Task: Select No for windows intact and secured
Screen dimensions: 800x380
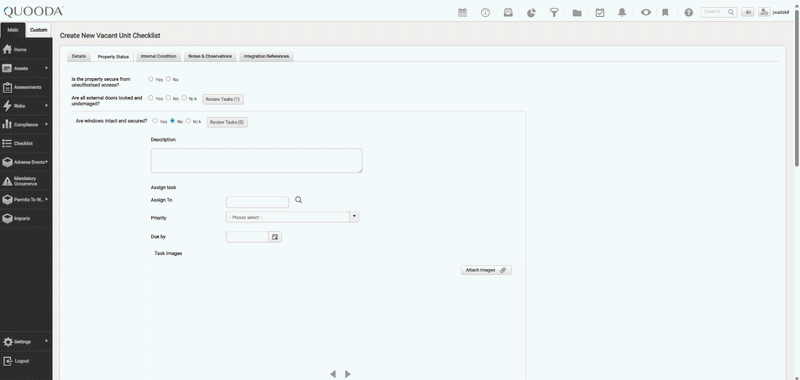Action: point(172,121)
